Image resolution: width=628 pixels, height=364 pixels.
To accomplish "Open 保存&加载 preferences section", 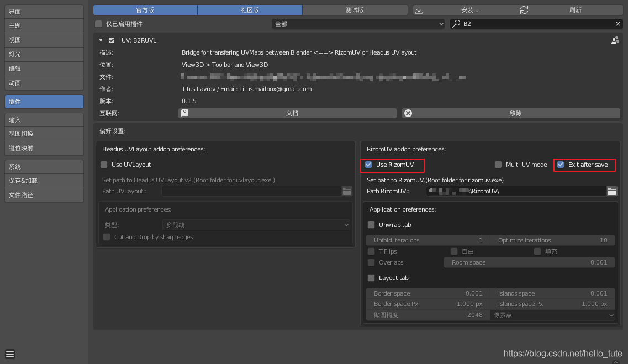I will click(x=44, y=181).
